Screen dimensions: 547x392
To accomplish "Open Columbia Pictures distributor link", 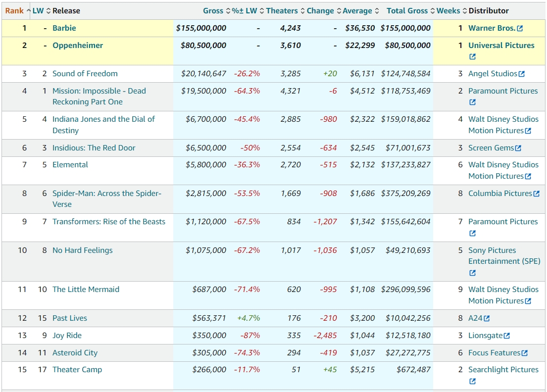I will click(500, 194).
